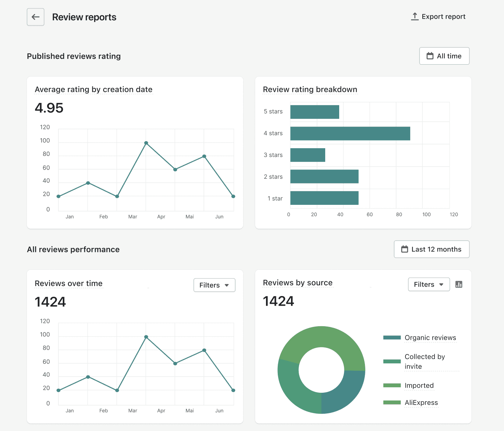
Task: Click the export upload icon
Action: [415, 17]
